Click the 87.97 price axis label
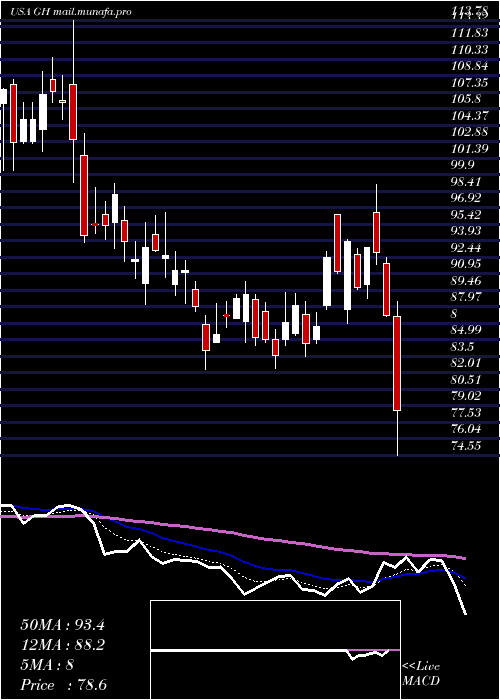The height and width of the screenshot is (700, 500). 466,297
